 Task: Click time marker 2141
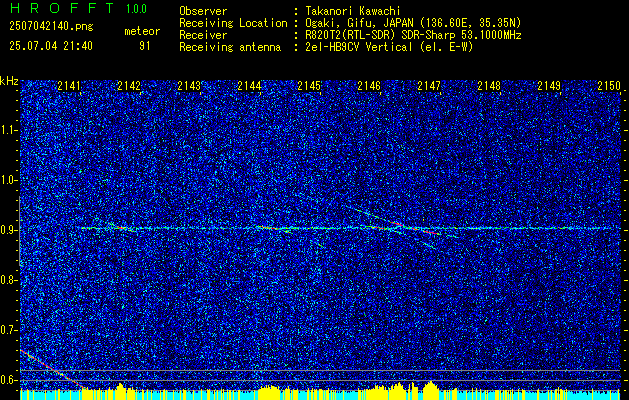[x=69, y=86]
